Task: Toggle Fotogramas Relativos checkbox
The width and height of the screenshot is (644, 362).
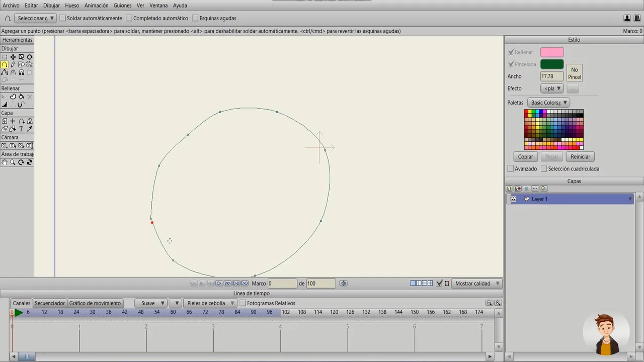Action: 243,303
